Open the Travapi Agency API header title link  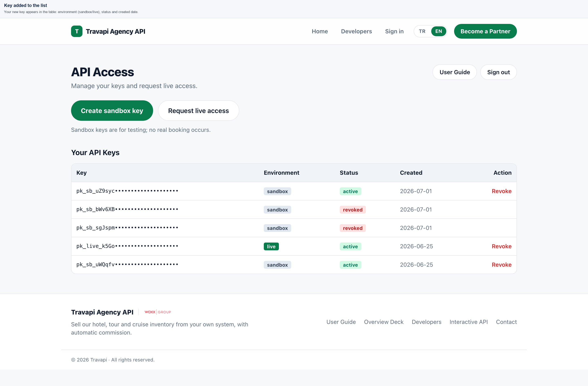point(115,31)
